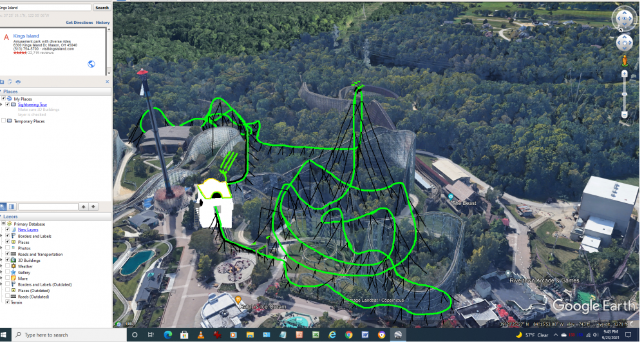
Task: Click the copy-to-My-Places folder icon
Action: 2,82
